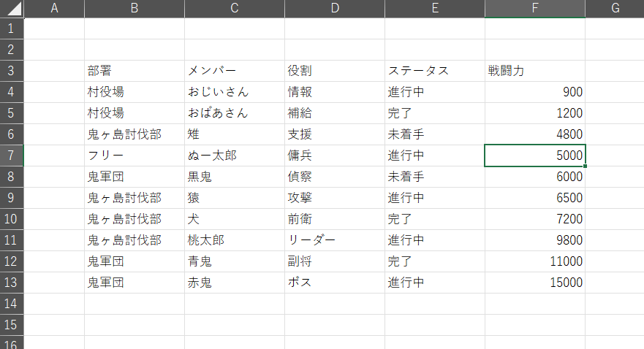The image size is (644, 349).
Task: Select the cell containing 桃太郎
Action: pyautogui.click(x=235, y=240)
